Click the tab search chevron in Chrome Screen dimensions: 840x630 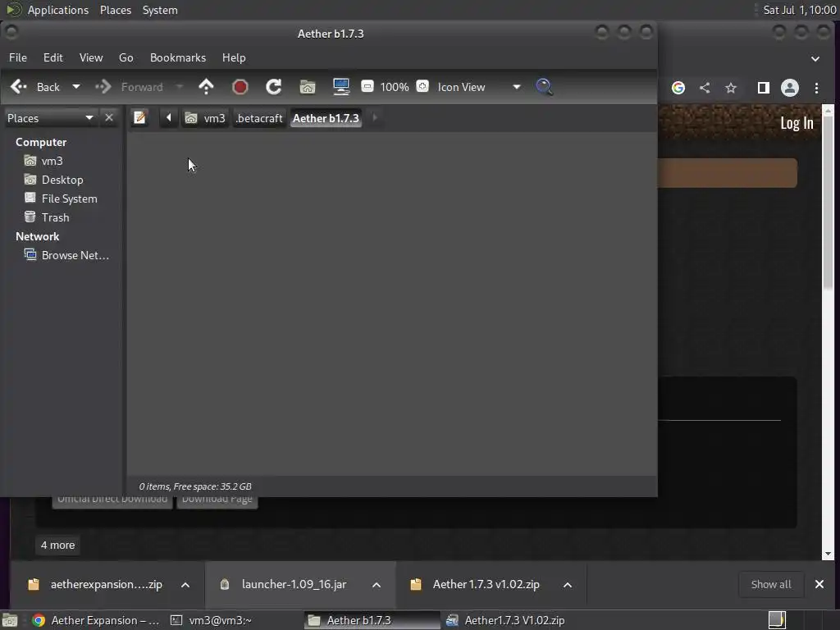point(815,58)
